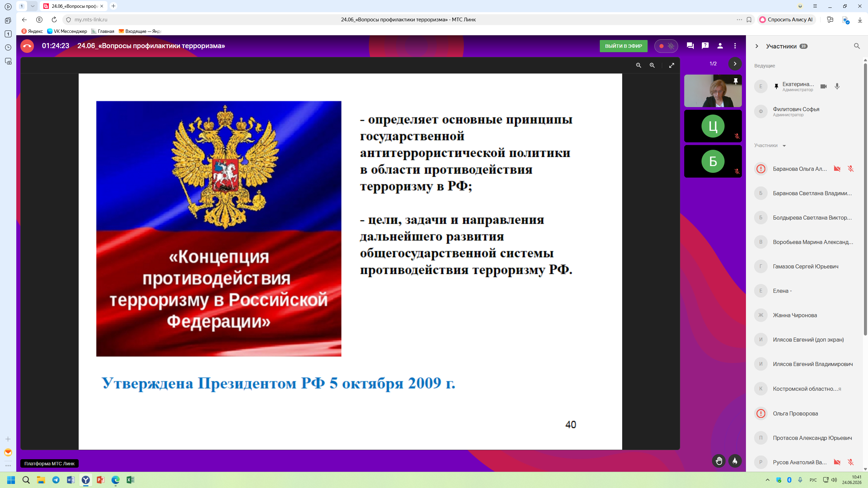
Task: Open the Яндекс bookmark
Action: [32, 31]
